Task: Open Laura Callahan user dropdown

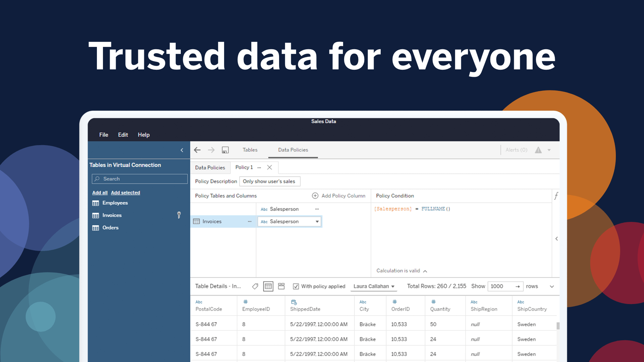Action: [x=374, y=286]
